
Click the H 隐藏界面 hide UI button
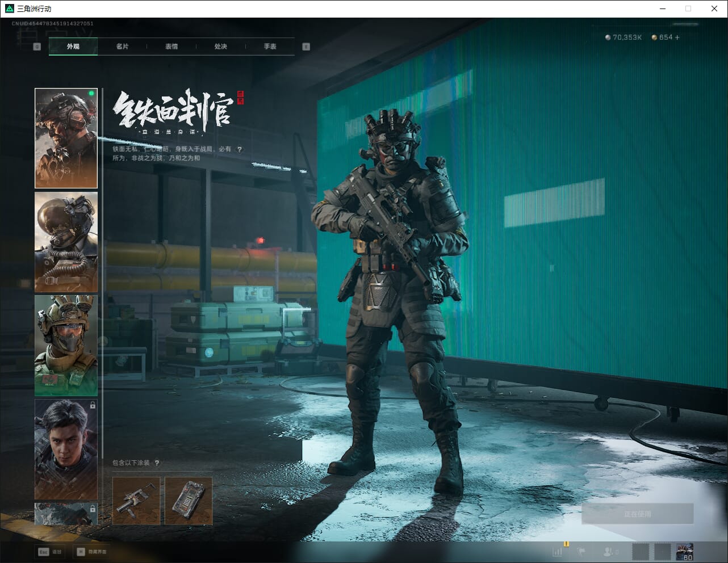(91, 552)
